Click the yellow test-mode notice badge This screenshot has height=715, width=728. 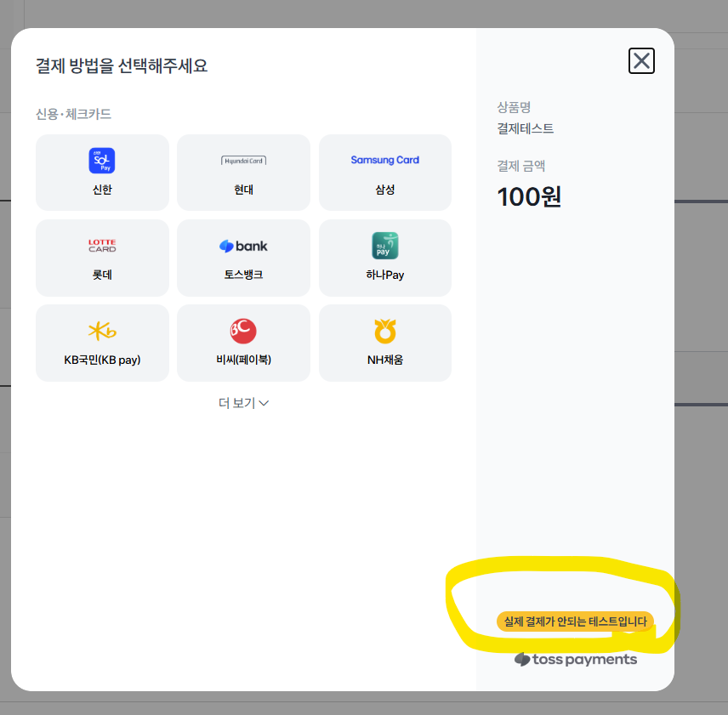(x=575, y=621)
